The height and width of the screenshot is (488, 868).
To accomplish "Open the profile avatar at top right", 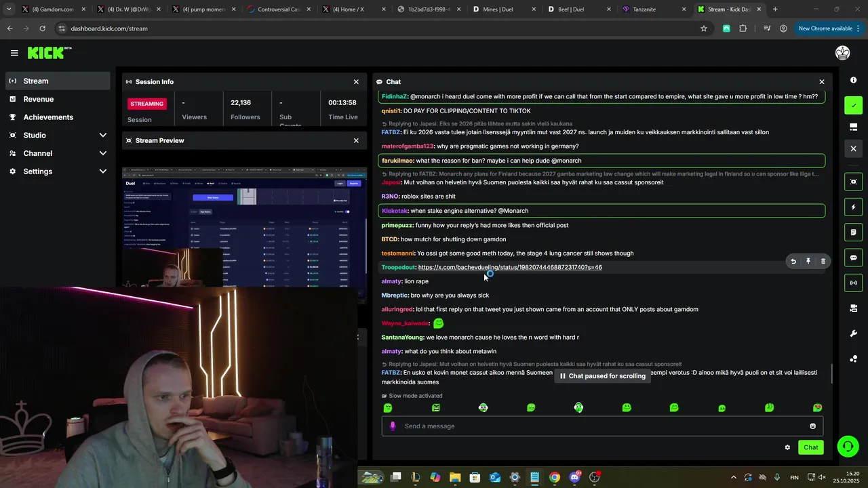I will [843, 53].
